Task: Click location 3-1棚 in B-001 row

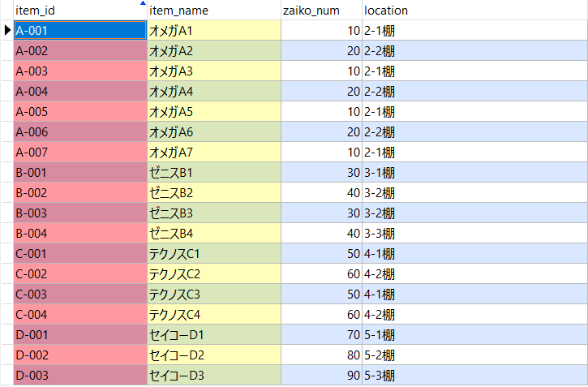Action: pyautogui.click(x=474, y=172)
